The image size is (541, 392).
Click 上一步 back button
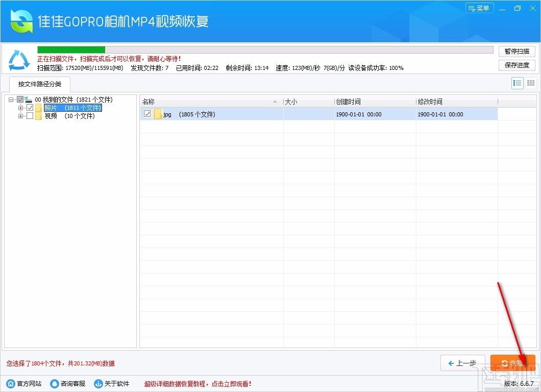point(463,363)
